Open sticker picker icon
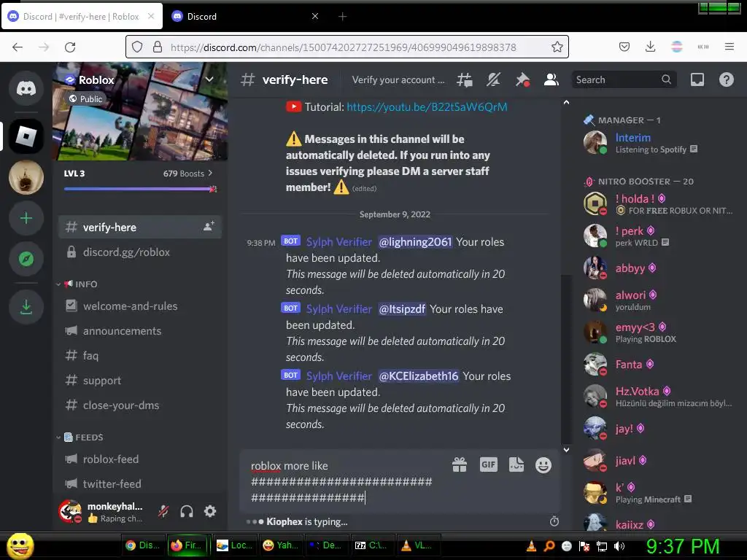The width and height of the screenshot is (747, 560). [516, 464]
